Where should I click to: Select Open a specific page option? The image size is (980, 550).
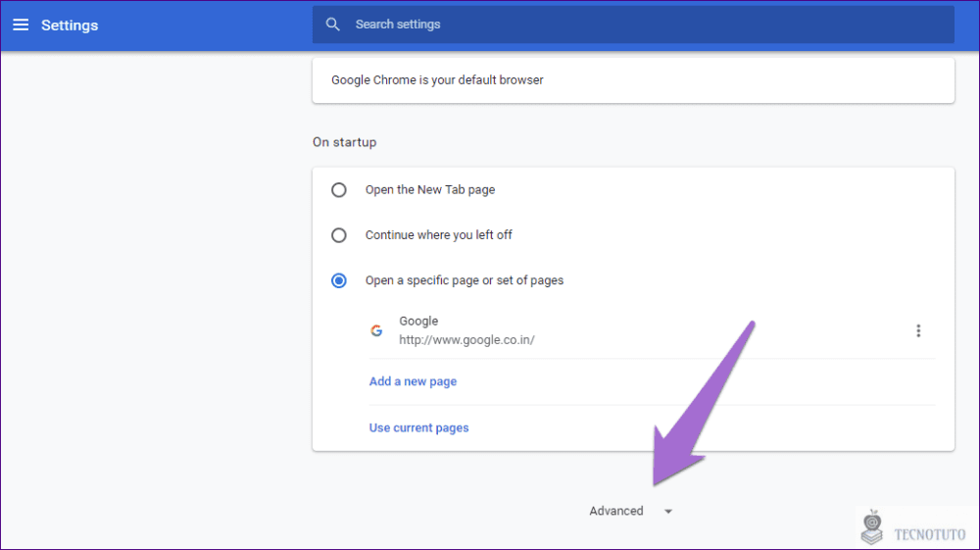click(x=339, y=280)
